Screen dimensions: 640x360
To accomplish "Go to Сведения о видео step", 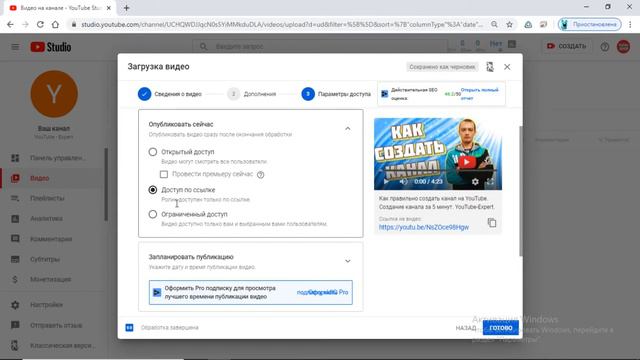I will (170, 94).
